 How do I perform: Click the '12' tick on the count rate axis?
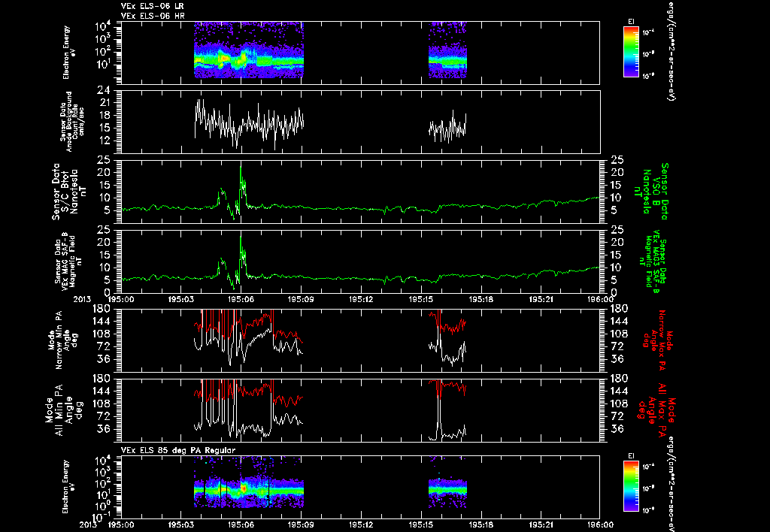pos(104,141)
